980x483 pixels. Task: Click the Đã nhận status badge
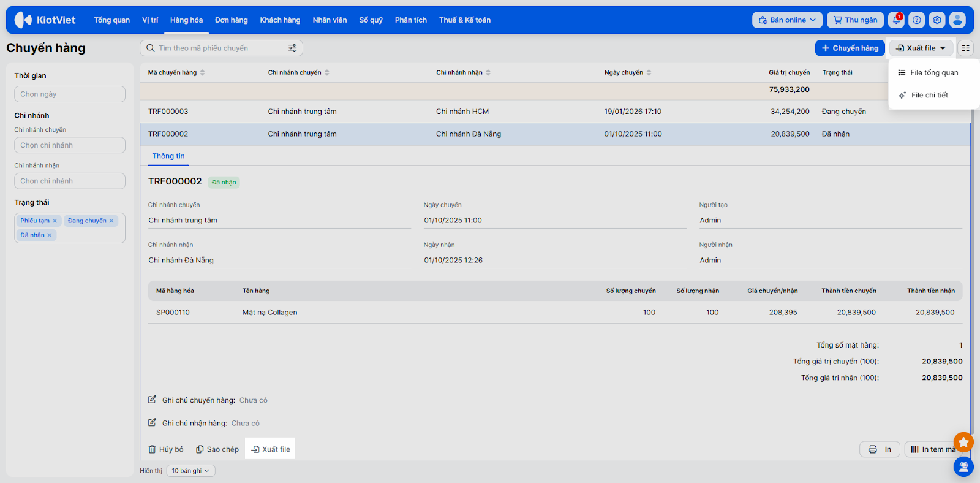click(x=224, y=183)
